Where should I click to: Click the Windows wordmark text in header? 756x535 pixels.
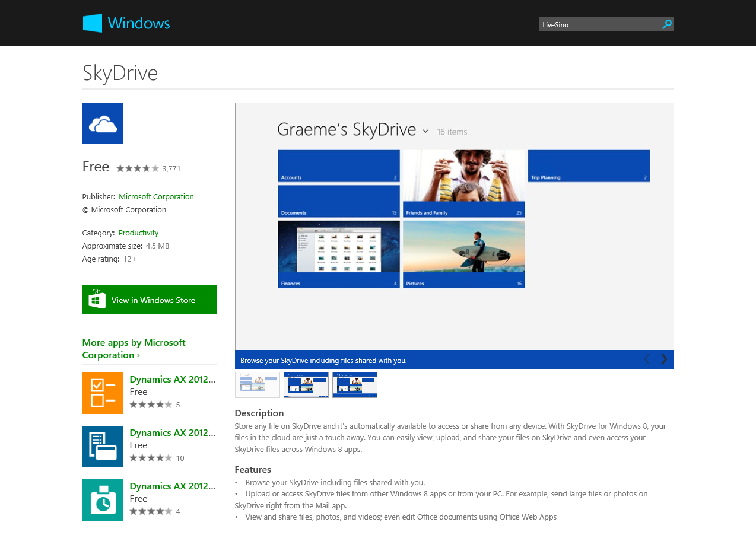(139, 23)
